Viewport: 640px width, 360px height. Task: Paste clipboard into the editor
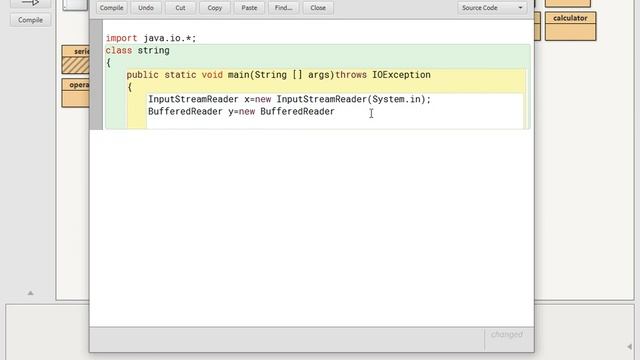[x=249, y=8]
